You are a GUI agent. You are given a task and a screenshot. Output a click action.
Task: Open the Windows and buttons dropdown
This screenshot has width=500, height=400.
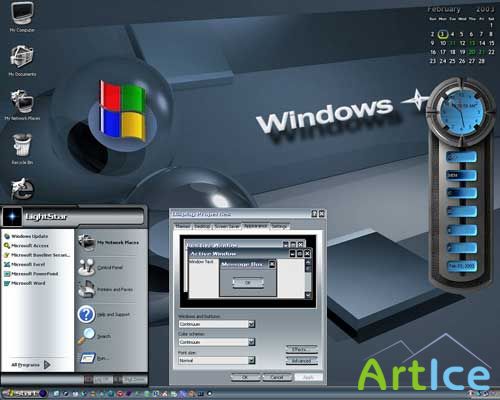pyautogui.click(x=217, y=324)
